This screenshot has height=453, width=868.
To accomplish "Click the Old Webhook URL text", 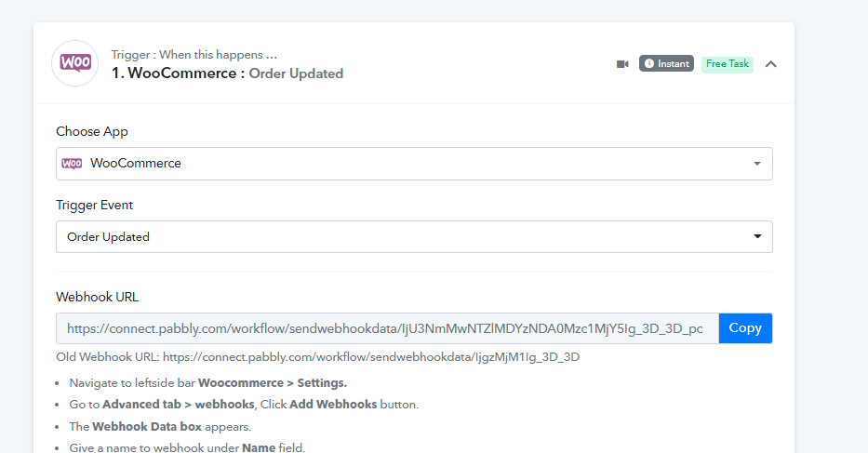I will [x=318, y=357].
